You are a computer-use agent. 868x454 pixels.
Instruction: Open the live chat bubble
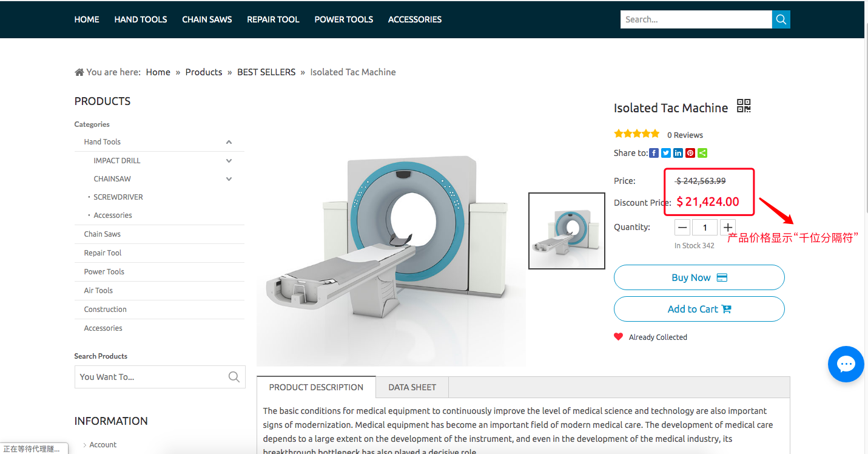point(846,364)
